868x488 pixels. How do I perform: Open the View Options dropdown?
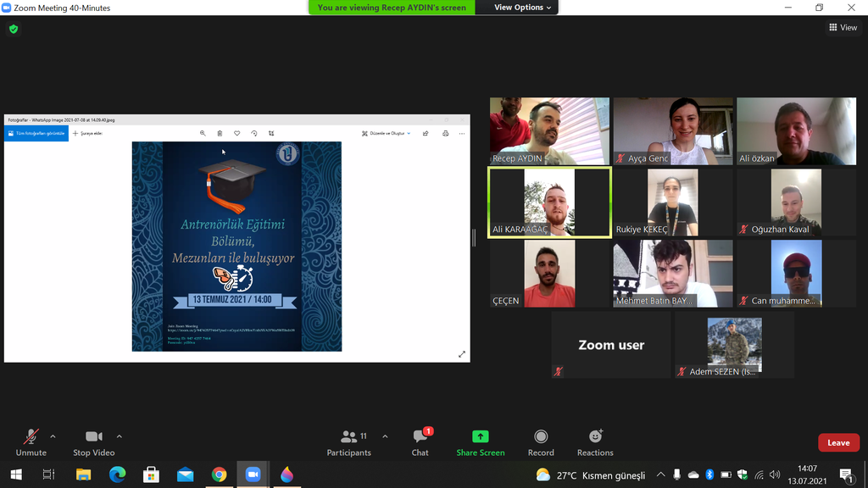tap(523, 8)
